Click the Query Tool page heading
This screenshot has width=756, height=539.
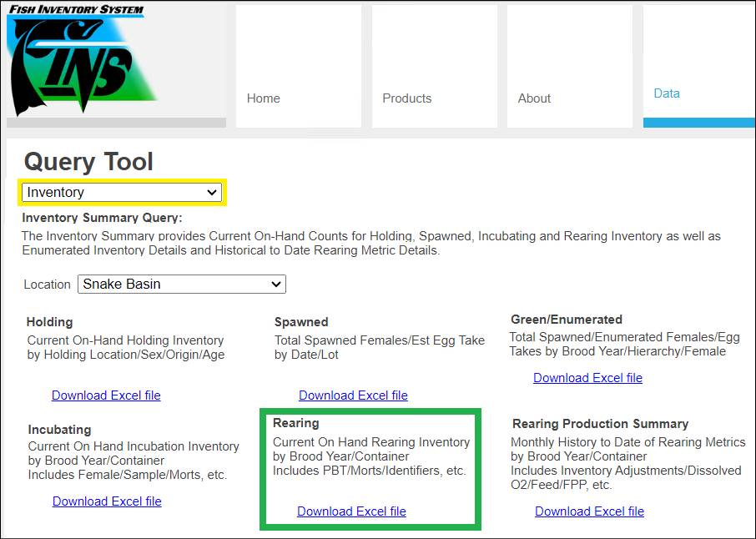point(88,162)
